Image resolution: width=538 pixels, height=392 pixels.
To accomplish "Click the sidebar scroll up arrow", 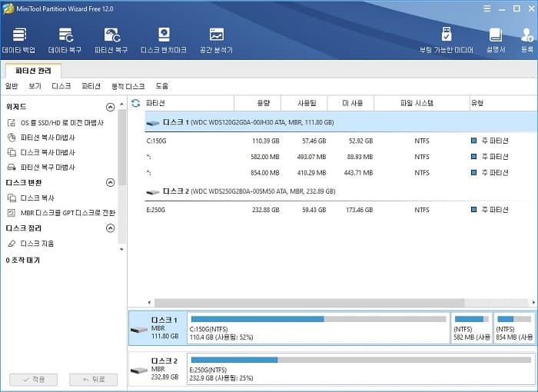I will [121, 104].
